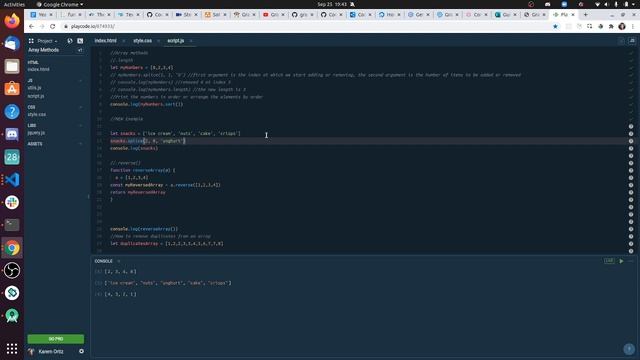
Task: Bookmark this page with star icon
Action: click(555, 26)
